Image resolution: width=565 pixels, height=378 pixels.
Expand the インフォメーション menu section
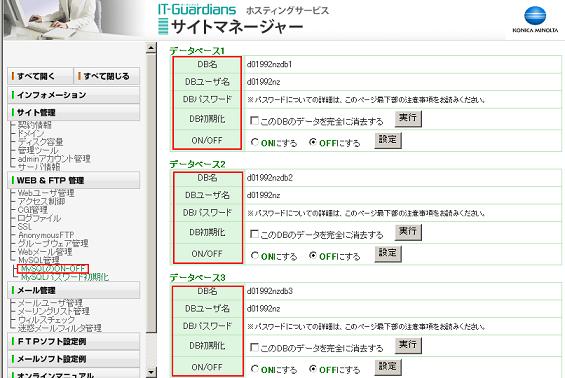point(74,95)
